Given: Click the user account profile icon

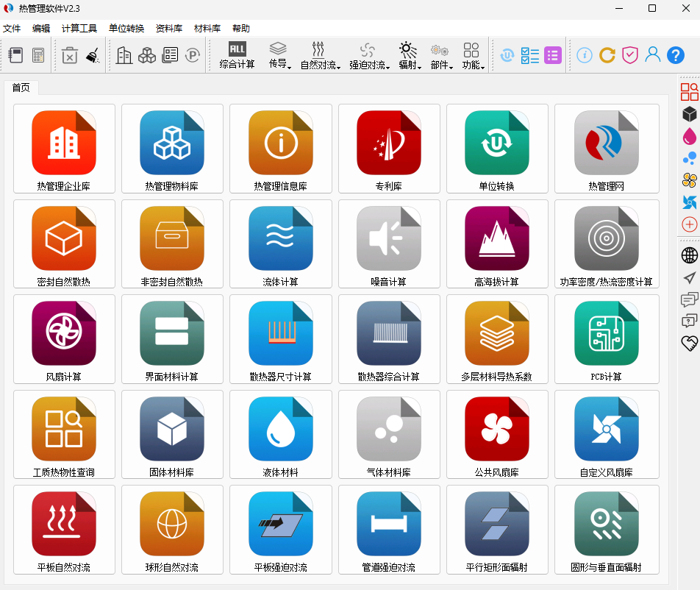Looking at the screenshot, I should (x=652, y=55).
